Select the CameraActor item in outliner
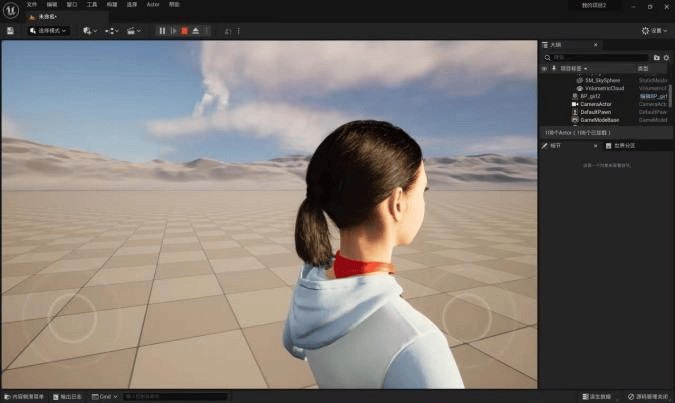The height and width of the screenshot is (403, 675). 595,104
